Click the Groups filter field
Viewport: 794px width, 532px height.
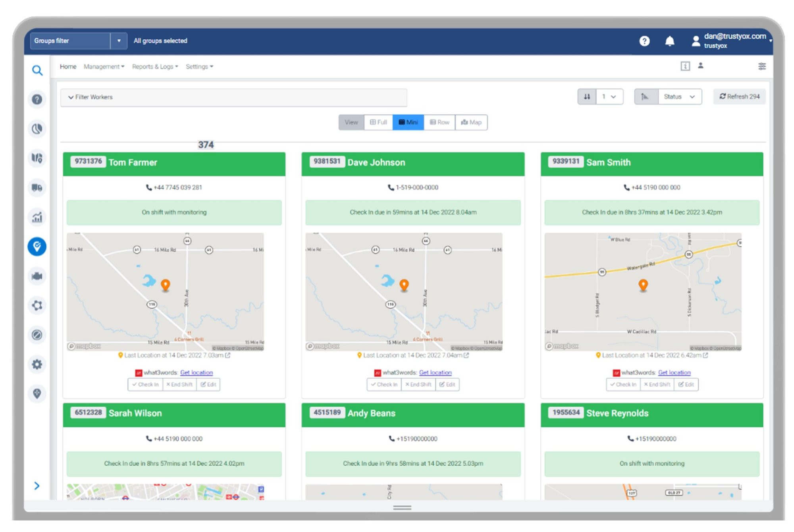(x=70, y=40)
